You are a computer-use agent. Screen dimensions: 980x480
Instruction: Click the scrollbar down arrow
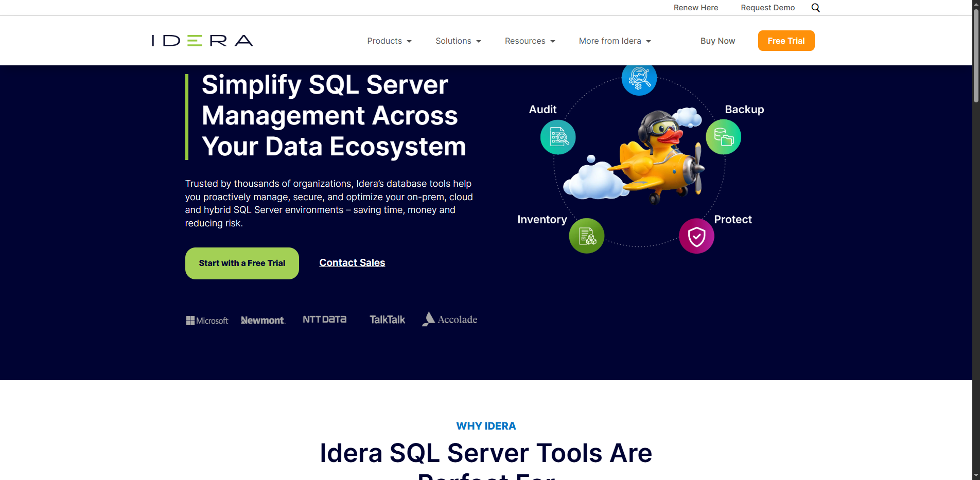[x=976, y=476]
